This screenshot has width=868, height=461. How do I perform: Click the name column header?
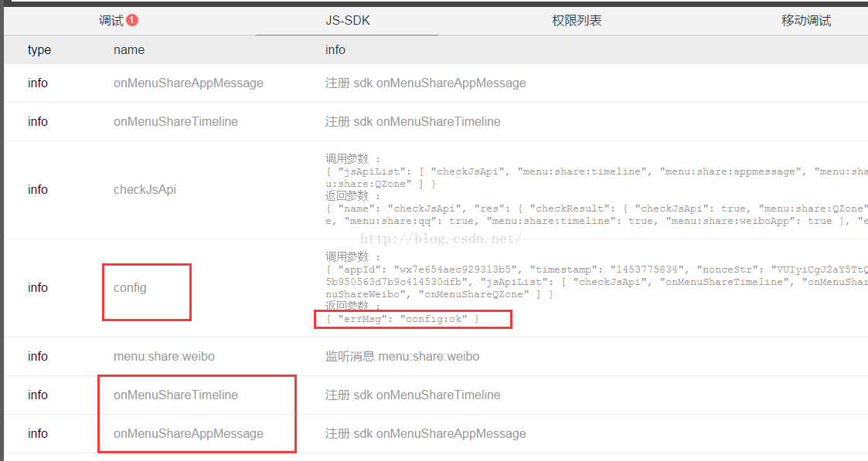pyautogui.click(x=129, y=49)
